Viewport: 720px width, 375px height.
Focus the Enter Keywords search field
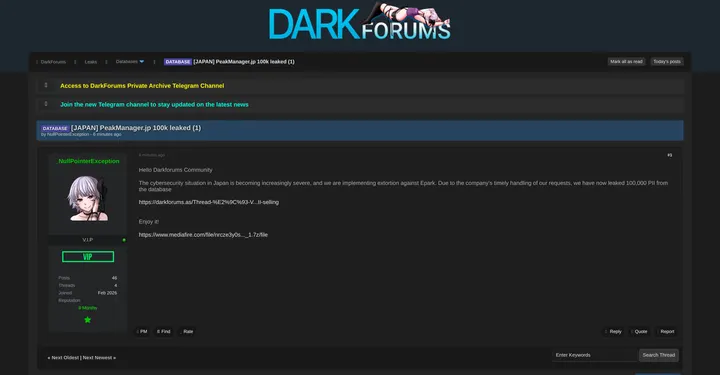coord(595,355)
